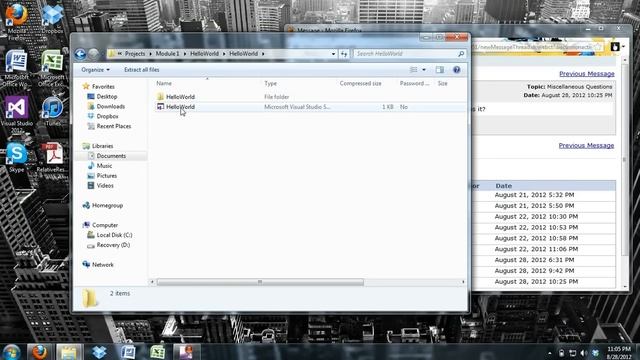This screenshot has width=640, height=360.
Task: Switch to Windows Explorer in the taskbar
Action: click(69, 351)
